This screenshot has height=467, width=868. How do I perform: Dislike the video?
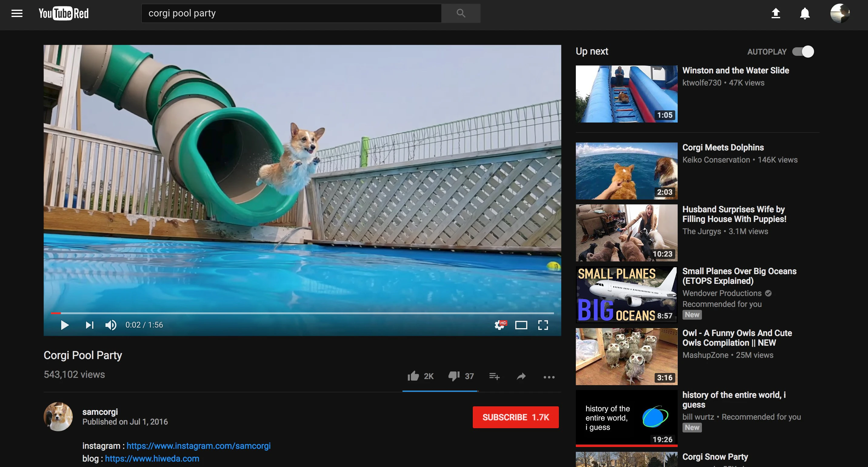tap(453, 376)
